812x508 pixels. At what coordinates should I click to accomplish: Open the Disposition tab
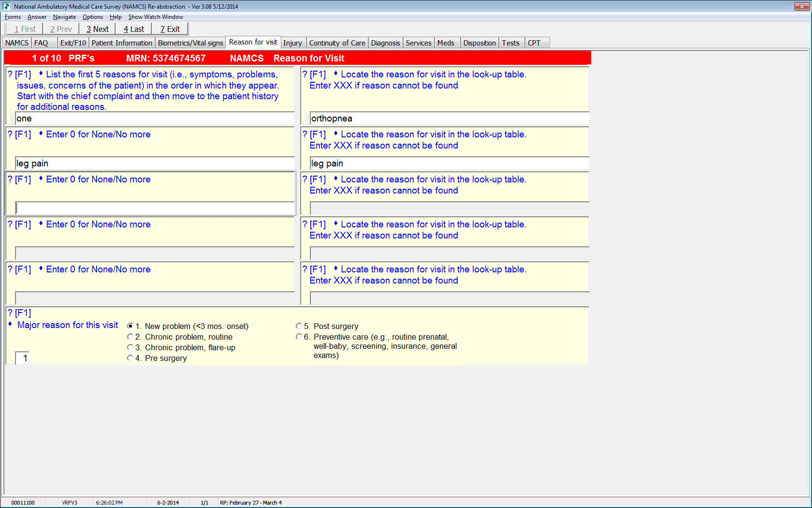(479, 43)
